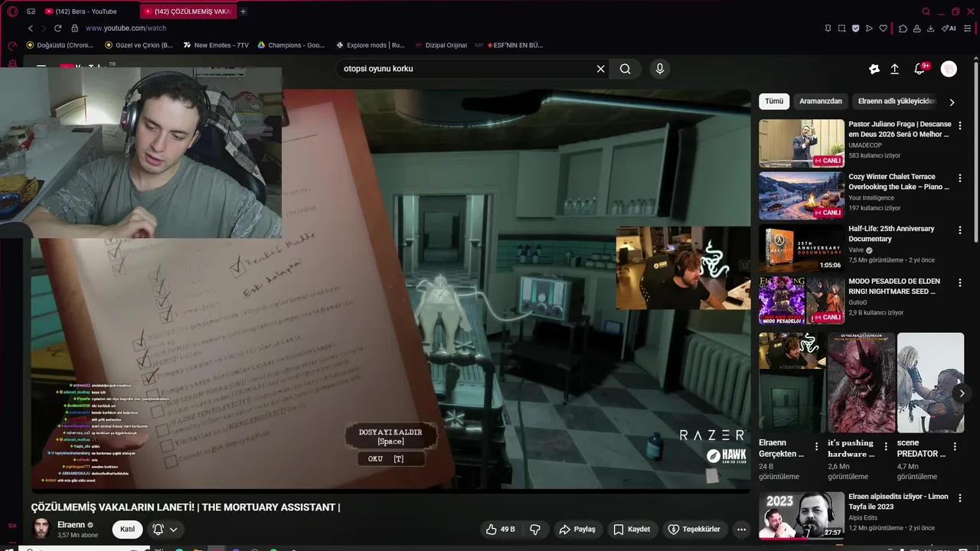Screen dimensions: 980x551
Task: Switch to the Bera - YouTube tab
Action: coord(89,11)
